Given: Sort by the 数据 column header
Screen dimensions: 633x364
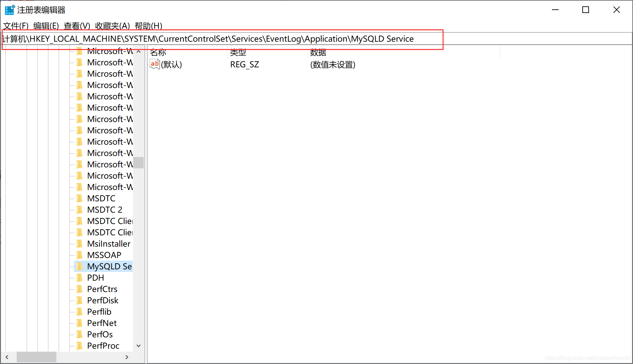Looking at the screenshot, I should pos(404,52).
